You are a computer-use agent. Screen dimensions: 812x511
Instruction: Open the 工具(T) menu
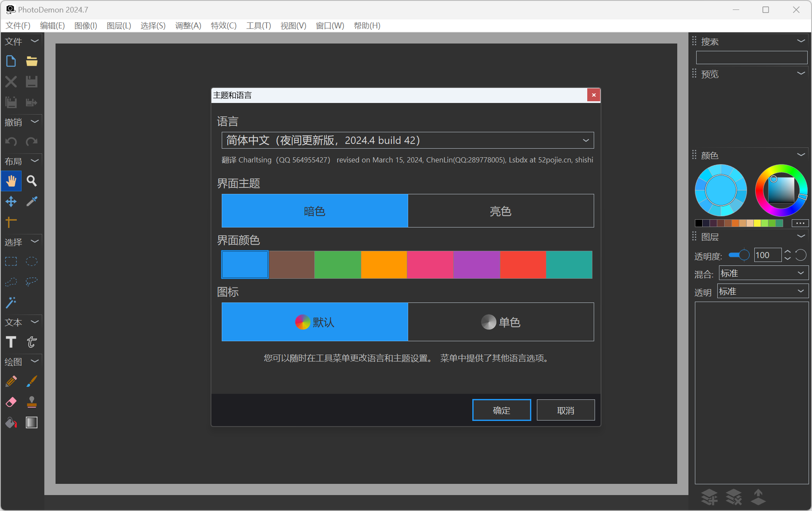(x=259, y=25)
